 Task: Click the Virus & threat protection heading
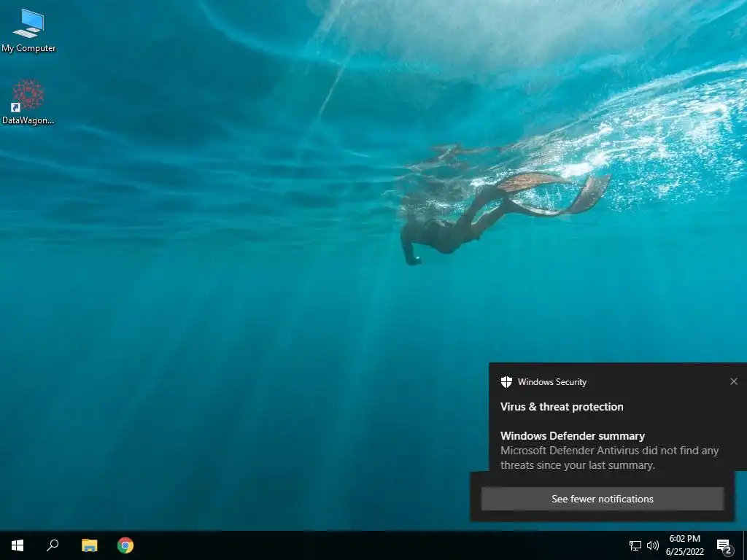click(x=562, y=407)
